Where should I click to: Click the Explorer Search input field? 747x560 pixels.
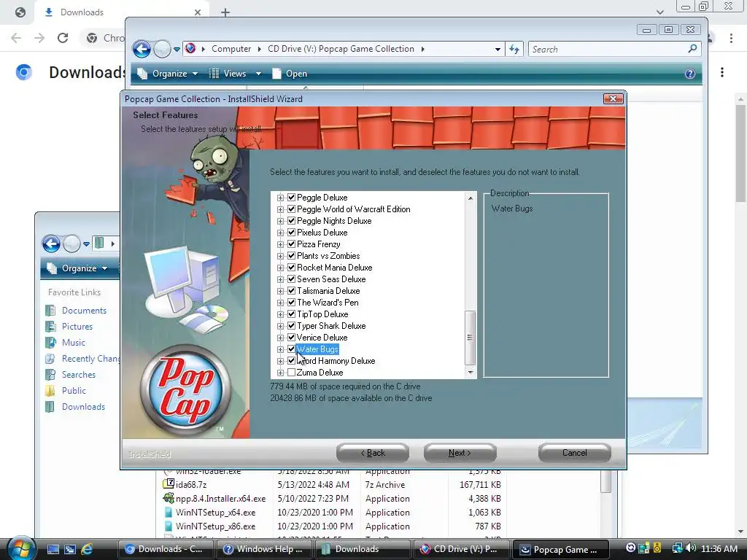(608, 49)
